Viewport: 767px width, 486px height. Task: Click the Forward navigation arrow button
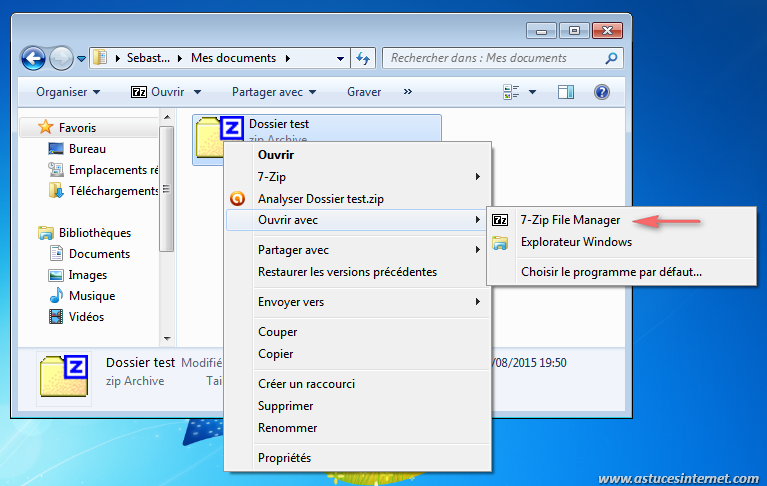click(x=61, y=59)
